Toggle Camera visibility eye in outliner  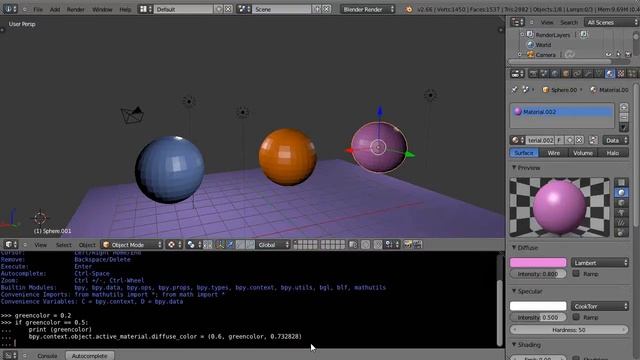point(609,54)
